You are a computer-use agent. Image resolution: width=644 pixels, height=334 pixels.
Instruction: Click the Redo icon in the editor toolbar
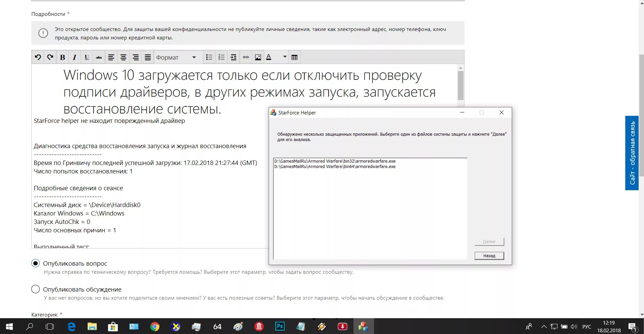(50, 57)
